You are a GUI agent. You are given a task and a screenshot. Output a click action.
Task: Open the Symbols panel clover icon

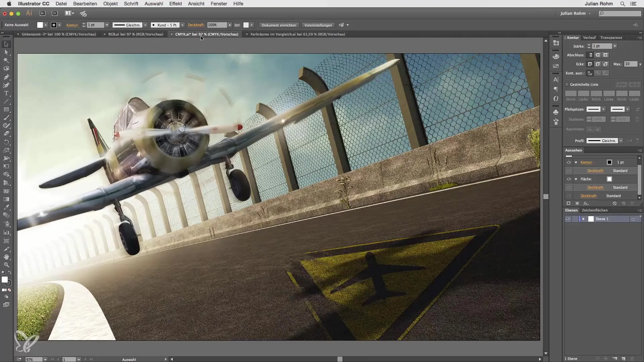coord(556,112)
